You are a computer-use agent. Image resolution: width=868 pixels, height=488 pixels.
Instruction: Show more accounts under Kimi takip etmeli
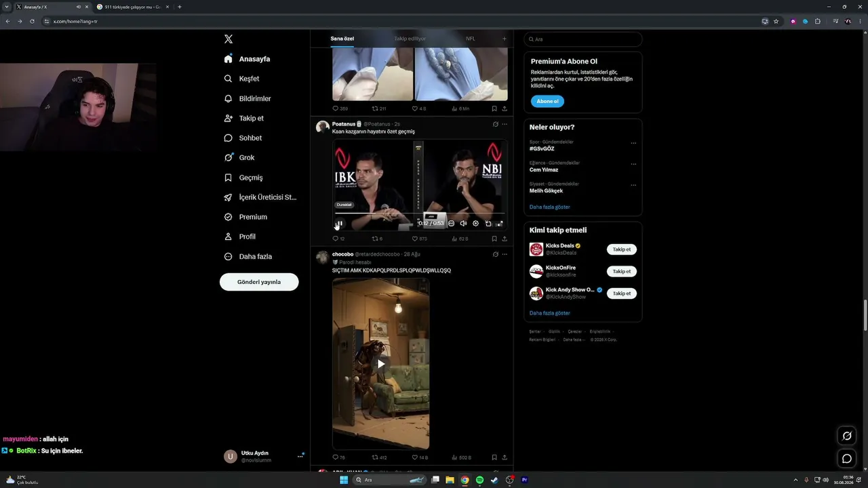pyautogui.click(x=549, y=313)
